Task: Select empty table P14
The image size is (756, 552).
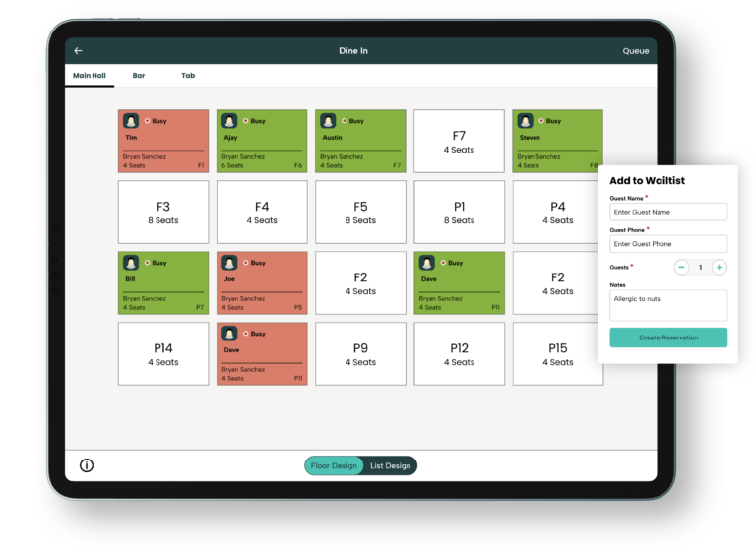Action: click(163, 354)
